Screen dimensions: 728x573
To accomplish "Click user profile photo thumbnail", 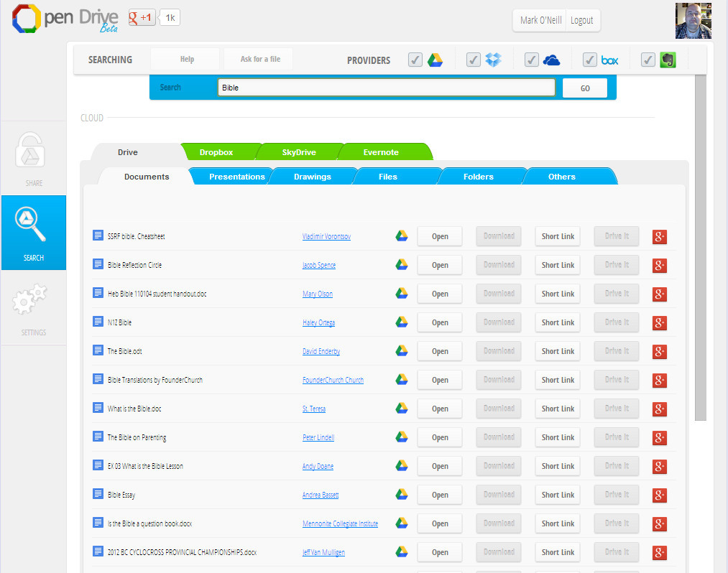I will point(693,21).
